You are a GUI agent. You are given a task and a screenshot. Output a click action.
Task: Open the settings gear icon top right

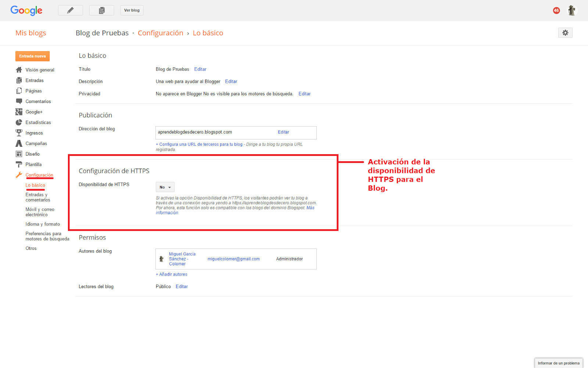pos(565,33)
